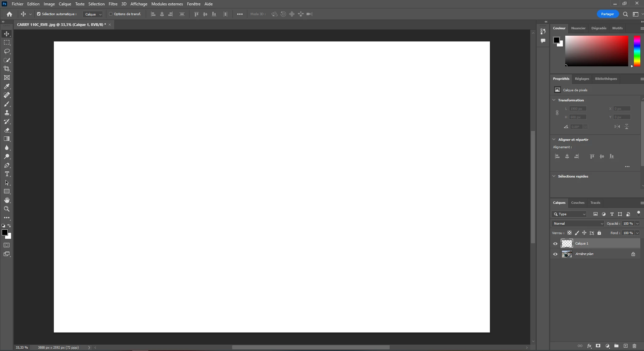The width and height of the screenshot is (644, 351).
Task: Open the Calque auto-select dropdown
Action: [x=93, y=14]
